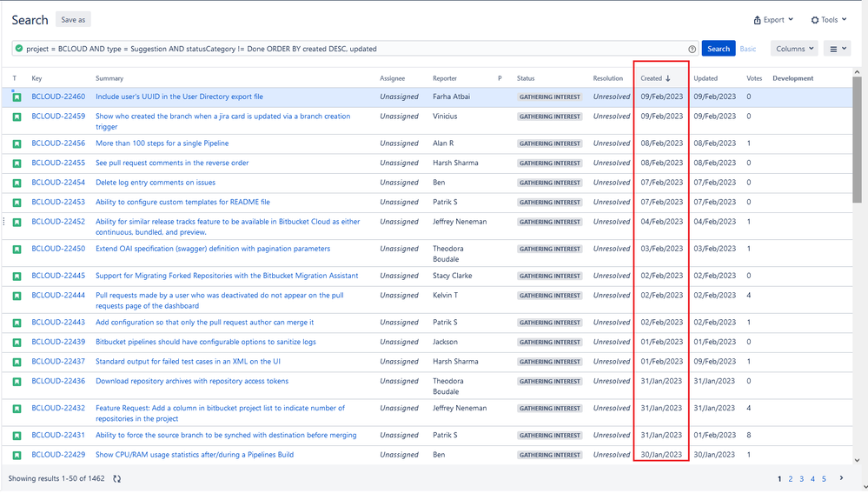This screenshot has height=500, width=868.
Task: Click reporter name Farha Atbai
Action: [451, 97]
